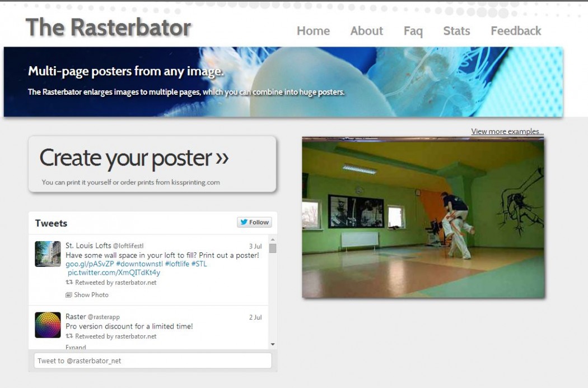Click the St. Louis Lofts avatar
Image resolution: width=588 pixels, height=388 pixels.
(48, 254)
